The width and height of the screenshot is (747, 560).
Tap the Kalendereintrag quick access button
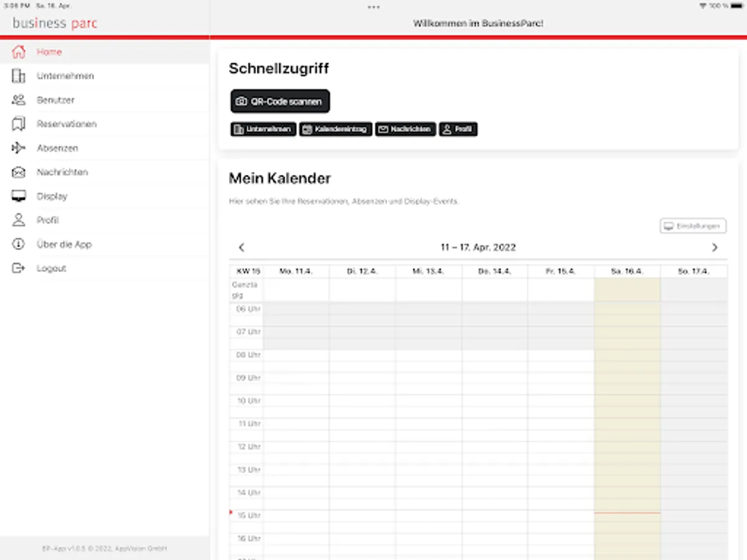[x=336, y=129]
